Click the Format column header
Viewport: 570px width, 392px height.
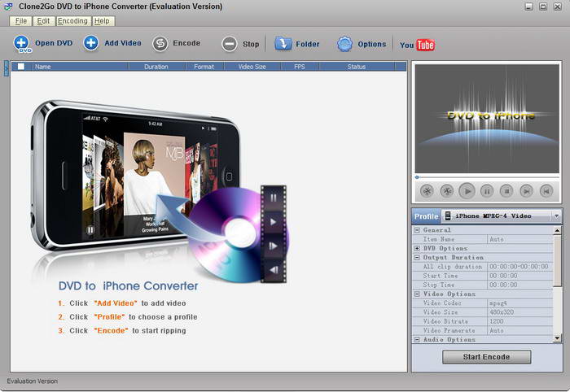pyautogui.click(x=204, y=67)
